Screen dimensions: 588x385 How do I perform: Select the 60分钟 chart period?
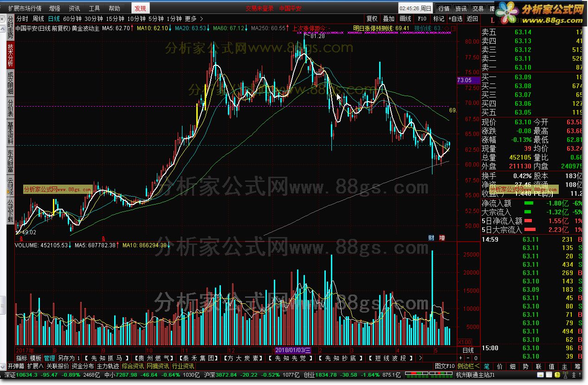coord(71,19)
